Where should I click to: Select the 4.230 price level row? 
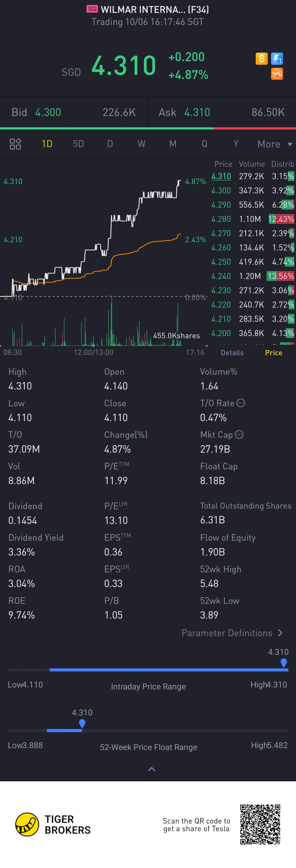253,291
